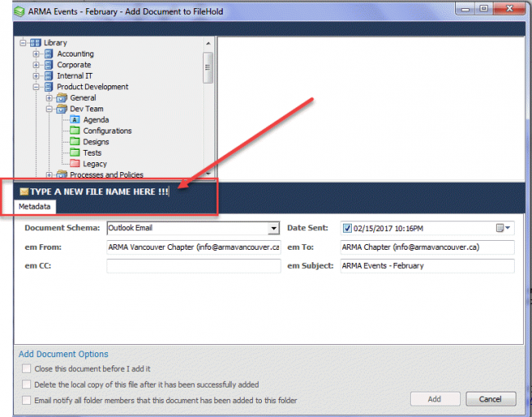532x417 pixels.
Task: Select the Accounting tree item label
Action: (x=75, y=53)
